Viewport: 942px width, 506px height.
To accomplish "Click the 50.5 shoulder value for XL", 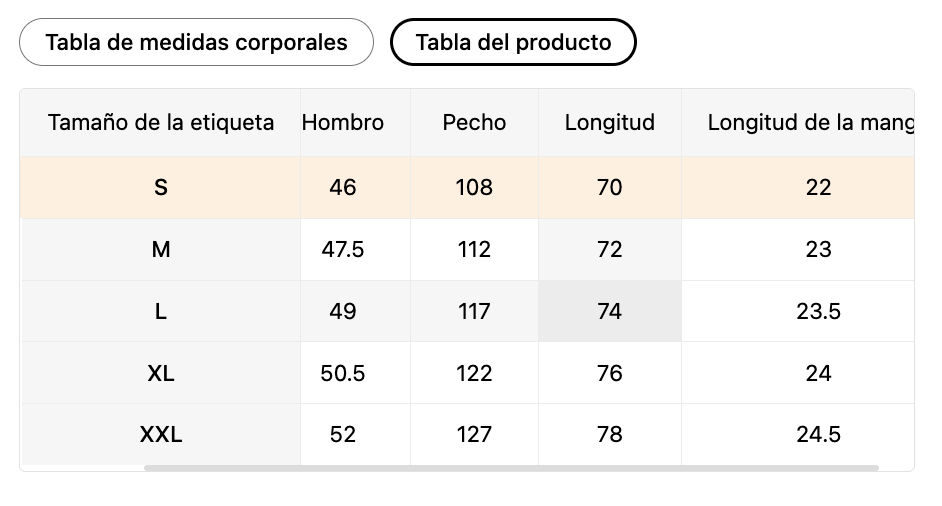I will pos(343,373).
